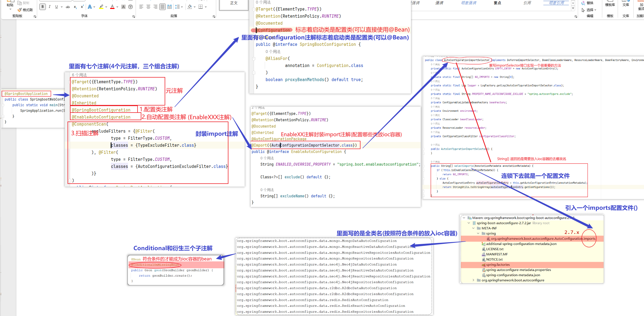Apply strikethrough formatting with the abc icon
The image size is (644, 316).
tap(68, 7)
